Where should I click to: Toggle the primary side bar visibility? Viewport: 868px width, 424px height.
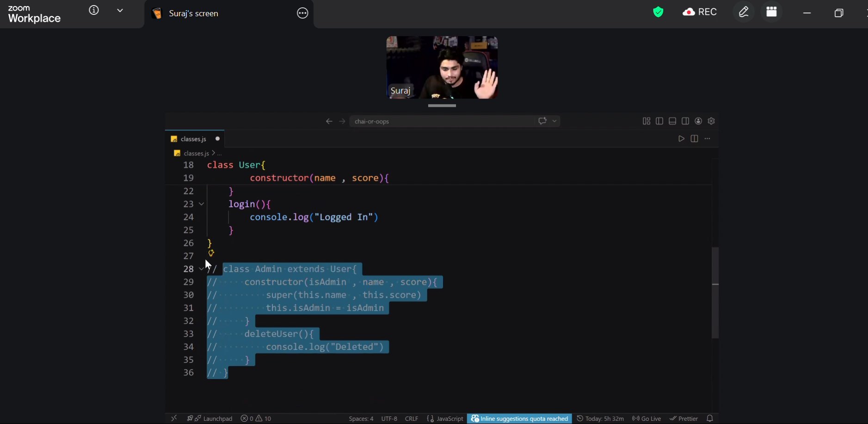[659, 121]
